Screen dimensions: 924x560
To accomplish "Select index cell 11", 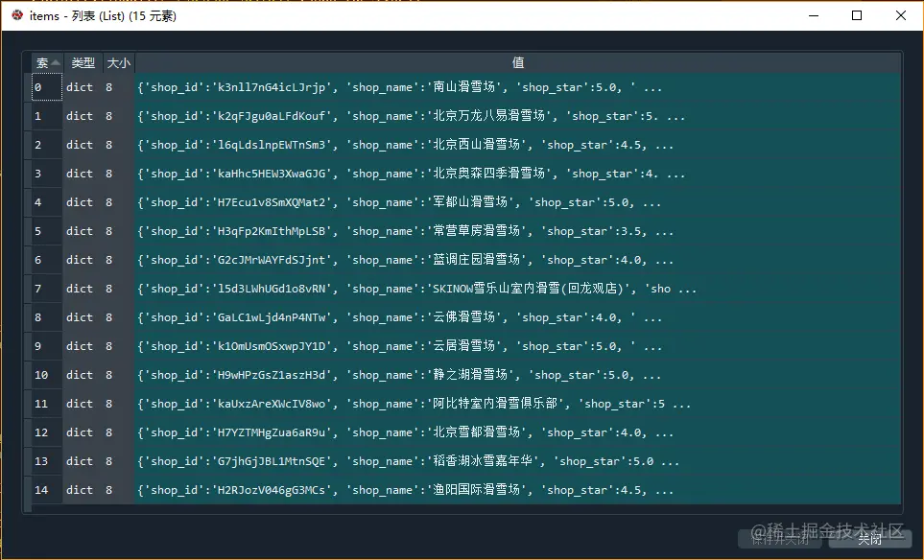I will pyautogui.click(x=47, y=404).
